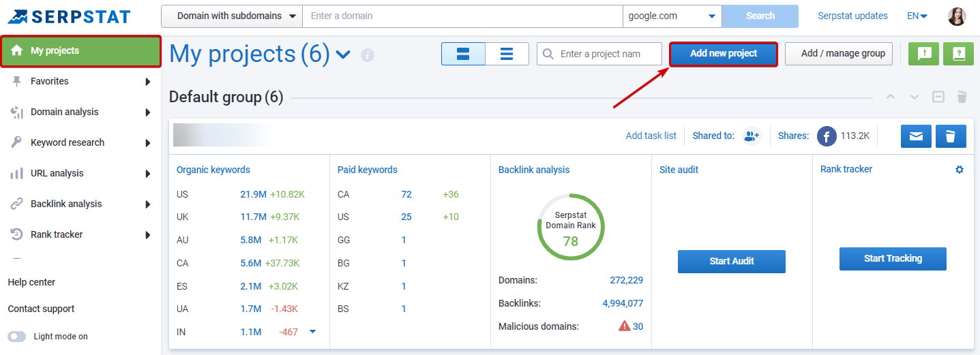Click Start Audit button

tap(732, 261)
